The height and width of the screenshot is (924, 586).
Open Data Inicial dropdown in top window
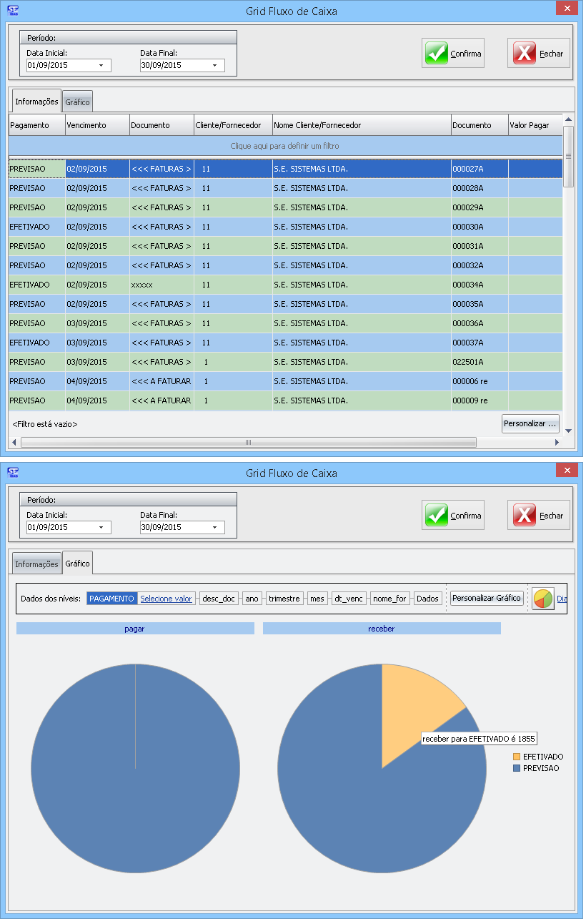(101, 66)
